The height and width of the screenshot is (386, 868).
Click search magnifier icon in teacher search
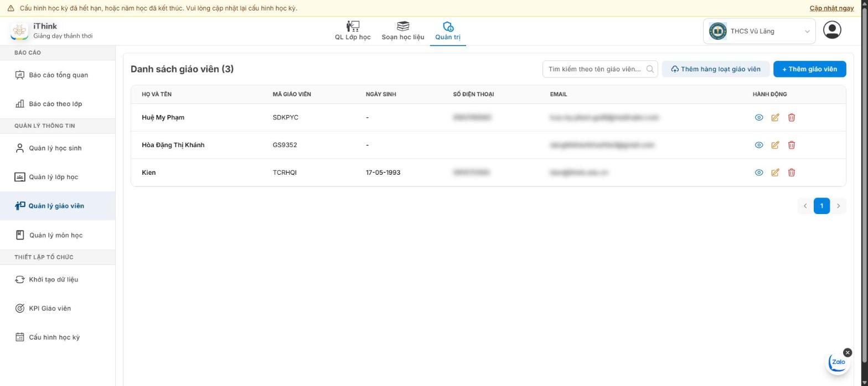coord(650,69)
